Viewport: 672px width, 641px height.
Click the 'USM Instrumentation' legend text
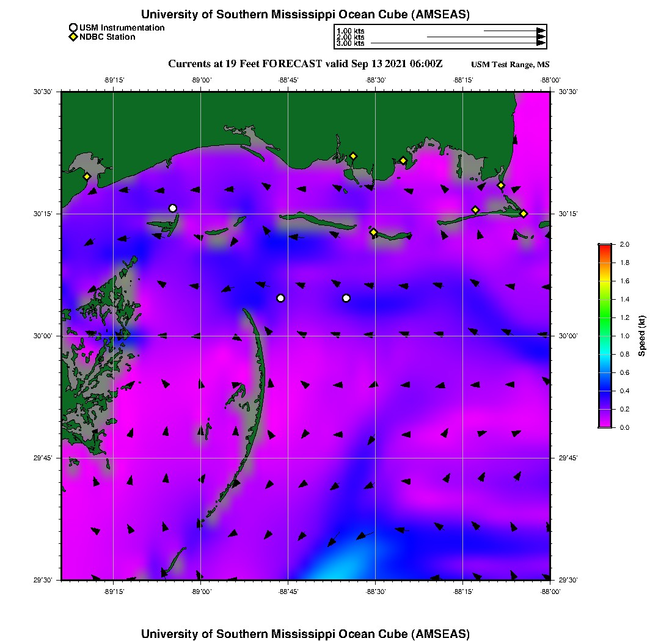coord(122,27)
